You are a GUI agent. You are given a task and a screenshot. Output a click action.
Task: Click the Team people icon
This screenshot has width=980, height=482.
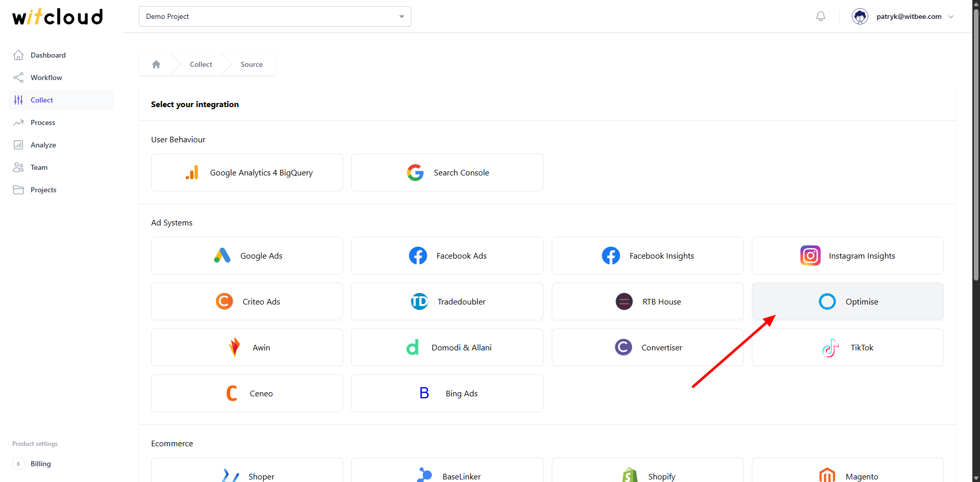tap(18, 167)
